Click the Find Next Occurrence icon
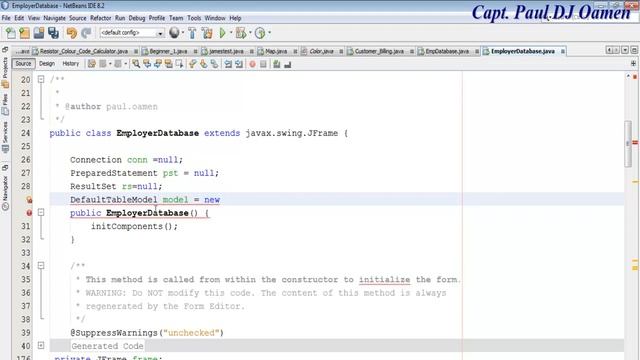The image size is (640, 360). click(158, 64)
